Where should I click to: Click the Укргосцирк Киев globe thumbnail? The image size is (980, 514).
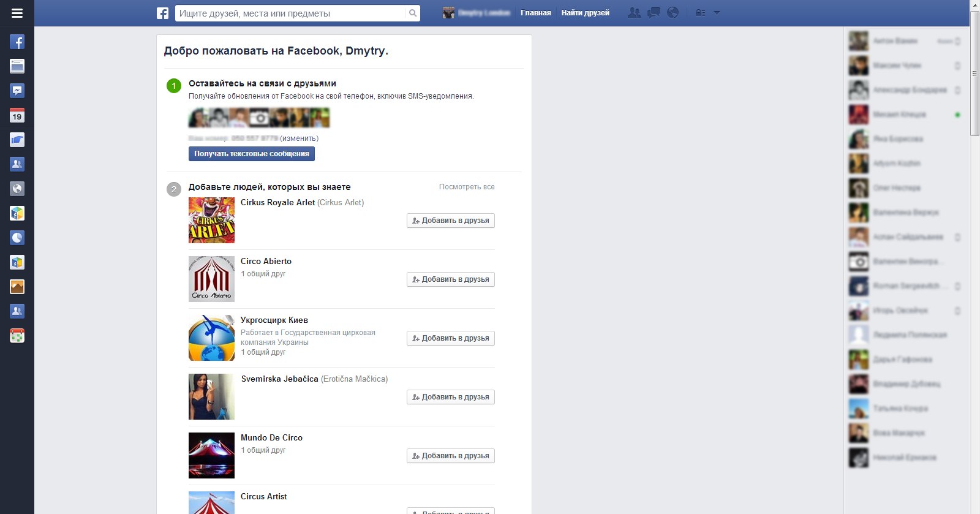211,338
